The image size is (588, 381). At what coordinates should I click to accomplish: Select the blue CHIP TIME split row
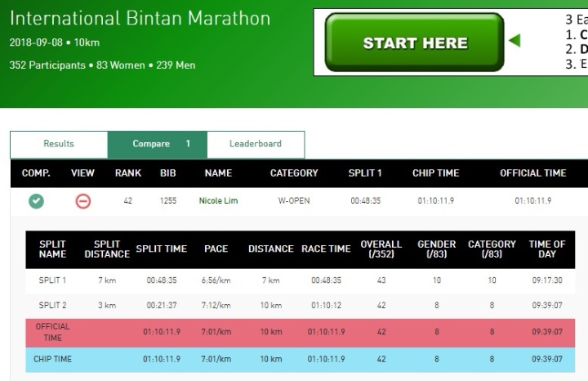294,359
